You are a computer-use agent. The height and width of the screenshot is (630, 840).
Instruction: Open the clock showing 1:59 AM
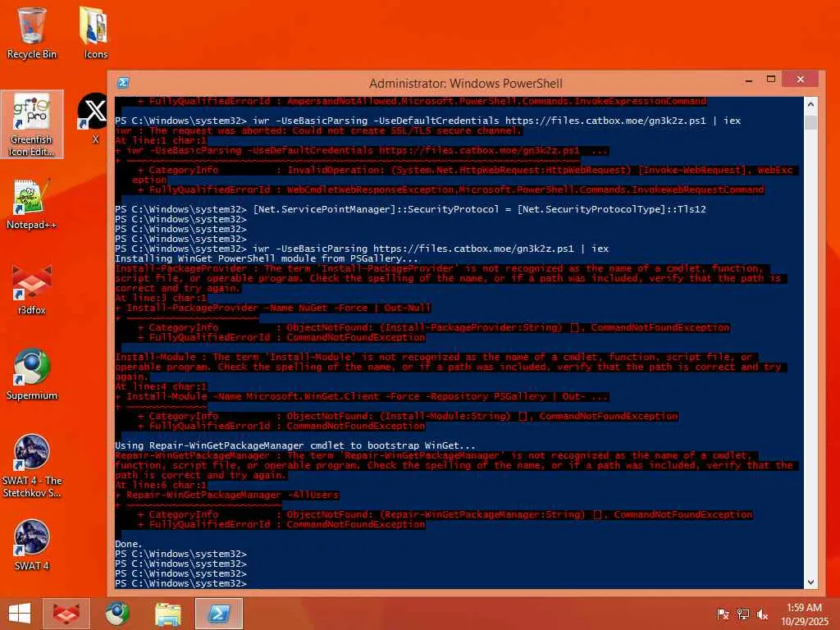(804, 608)
